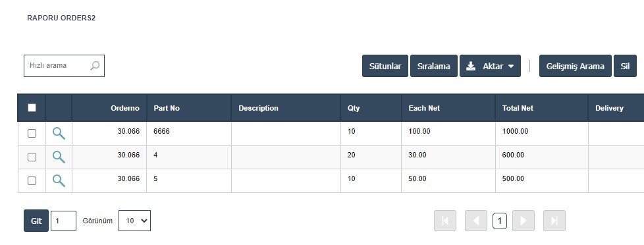Tick the checkbox for Part No 5
This screenshot has width=644, height=245.
click(32, 181)
